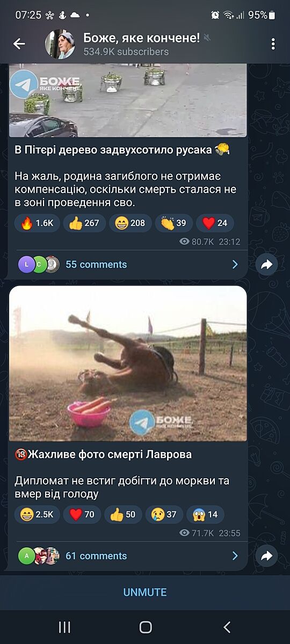Tap the channel avatar picture

click(x=60, y=44)
